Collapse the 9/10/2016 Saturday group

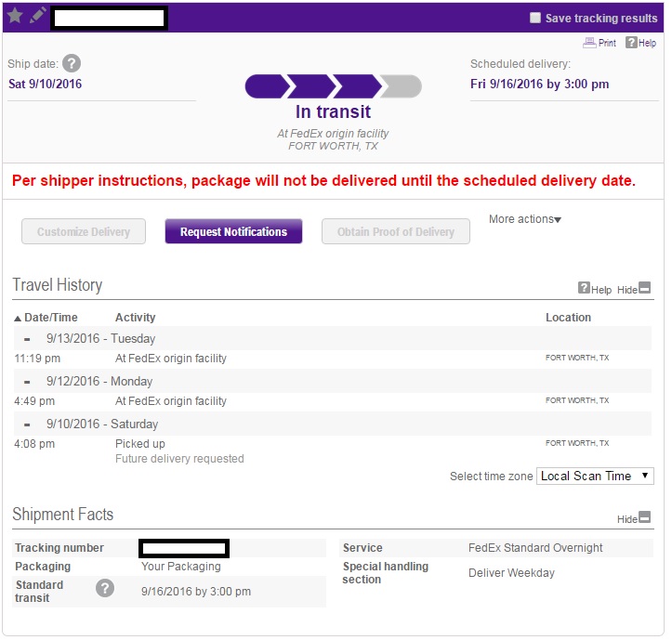[28, 424]
